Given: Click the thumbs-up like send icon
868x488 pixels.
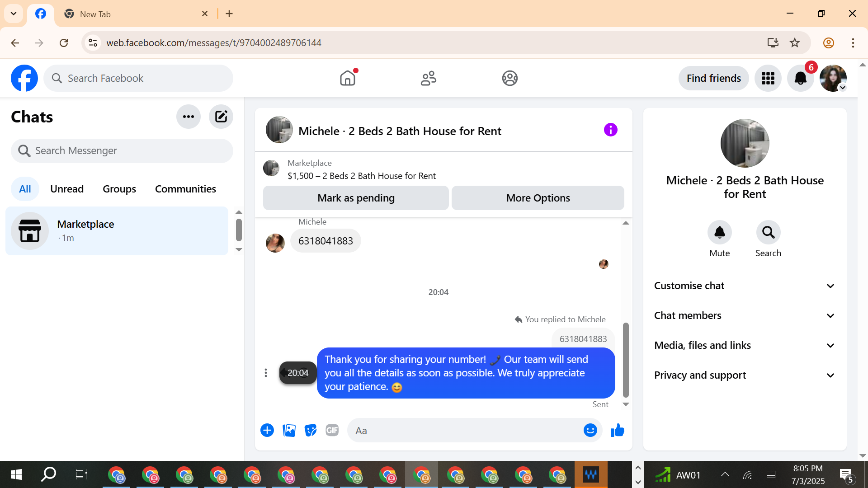Looking at the screenshot, I should [x=617, y=431].
